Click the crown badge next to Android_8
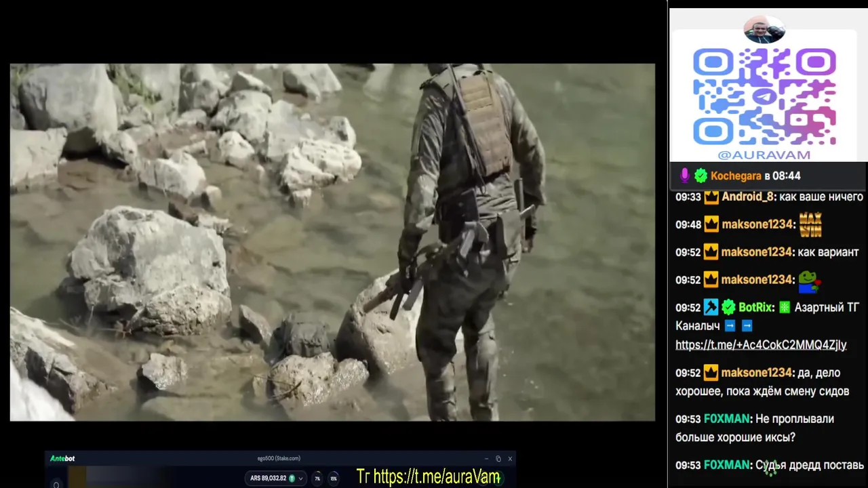The height and width of the screenshot is (488, 868). [x=711, y=197]
